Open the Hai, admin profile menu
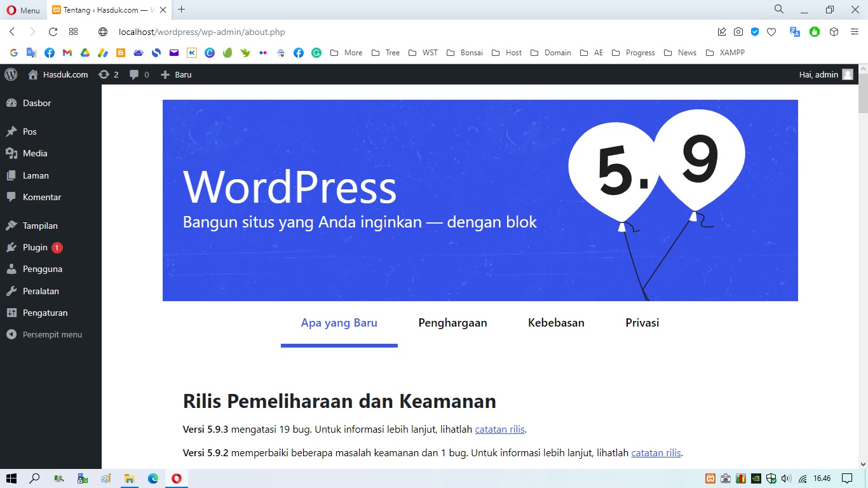868x488 pixels. [x=820, y=74]
